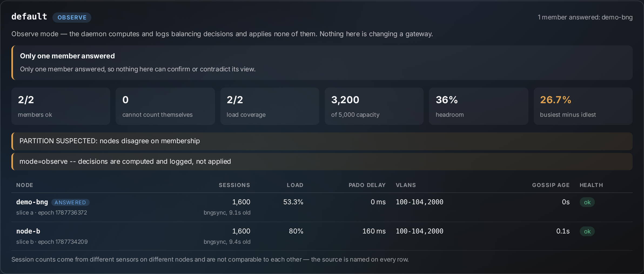Open the 3,200 of 5,000 capacity card

(x=374, y=106)
